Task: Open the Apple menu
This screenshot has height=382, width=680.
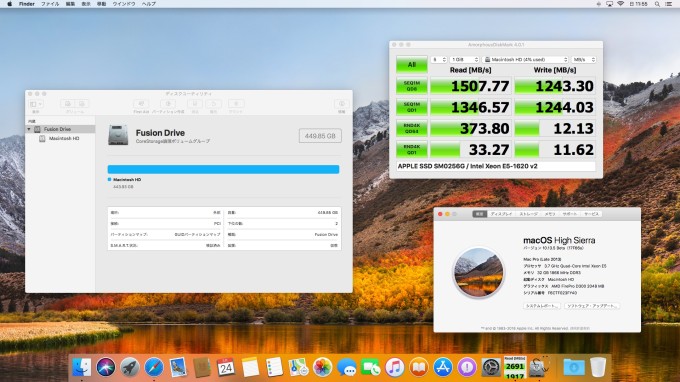Action: (10, 4)
